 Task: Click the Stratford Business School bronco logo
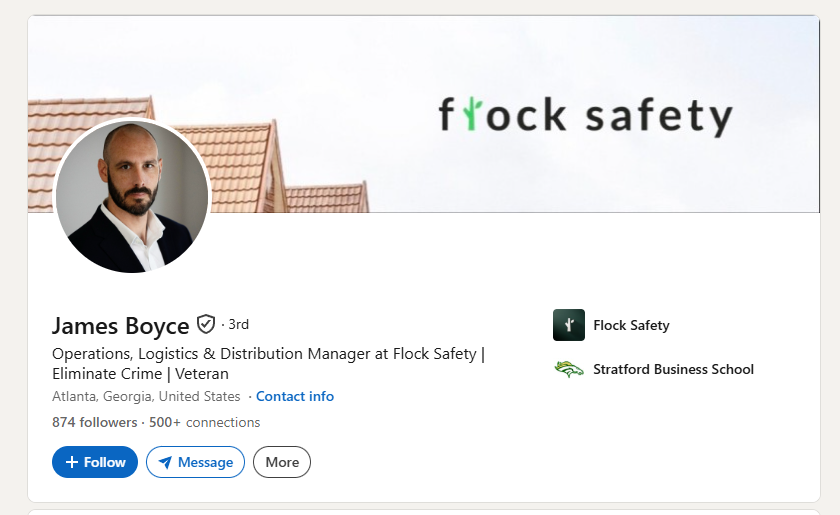(568, 369)
